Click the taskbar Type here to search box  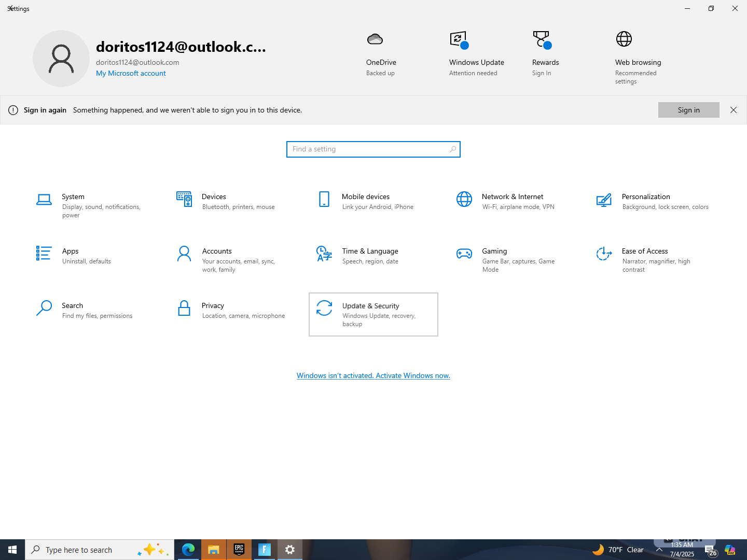pos(100,550)
